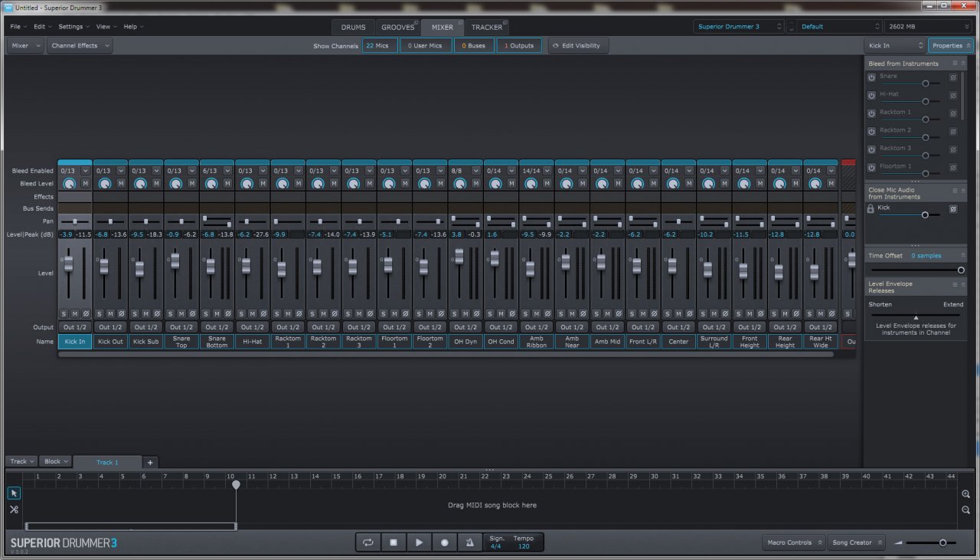Screen dimensions: 980x560
Task: Adjust the Kick In level fader
Action: click(68, 263)
